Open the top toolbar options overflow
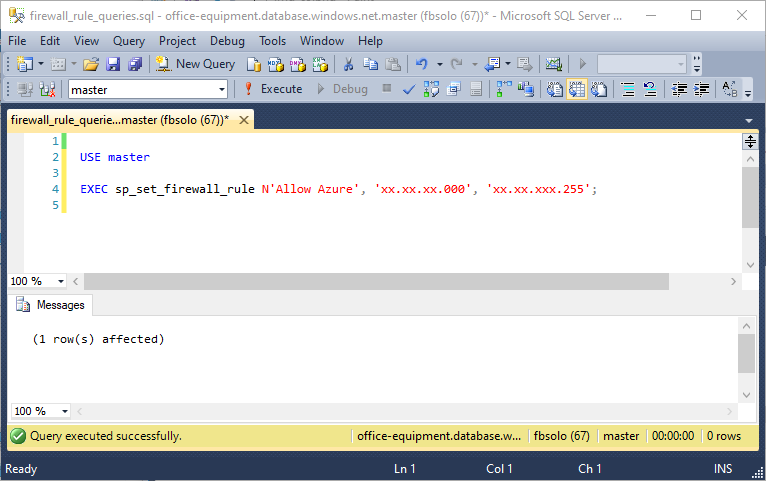 click(697, 64)
